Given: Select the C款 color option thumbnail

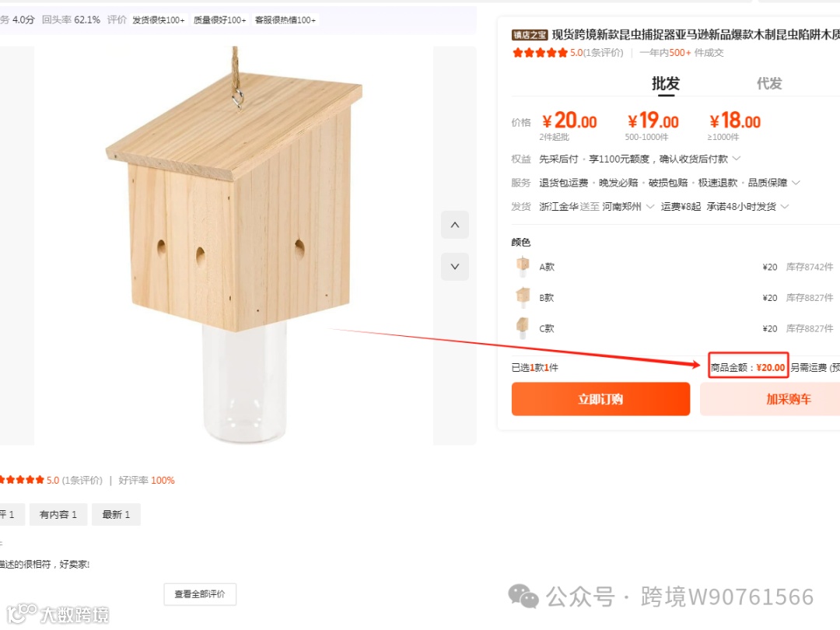Looking at the screenshot, I should tap(523, 328).
